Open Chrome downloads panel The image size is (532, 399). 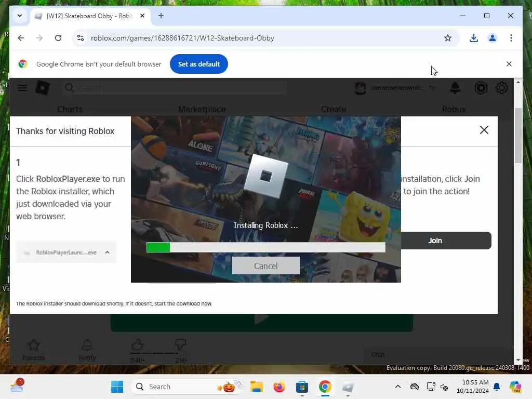point(474,38)
